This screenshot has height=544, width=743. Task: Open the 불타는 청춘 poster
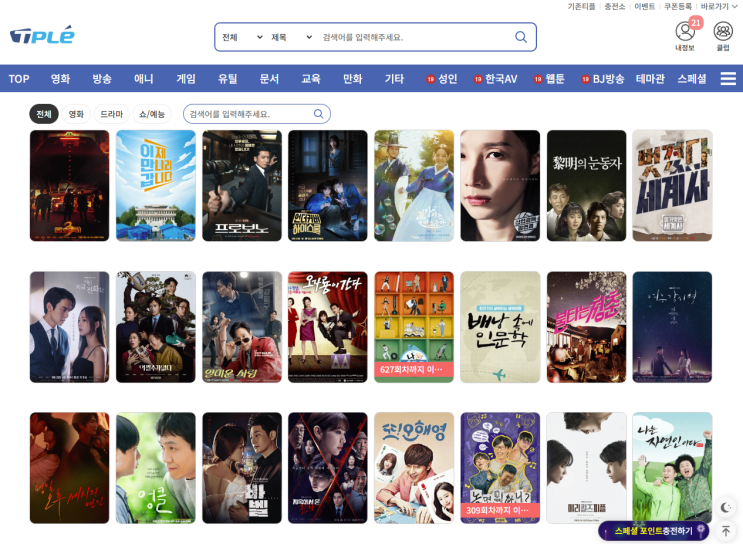586,327
